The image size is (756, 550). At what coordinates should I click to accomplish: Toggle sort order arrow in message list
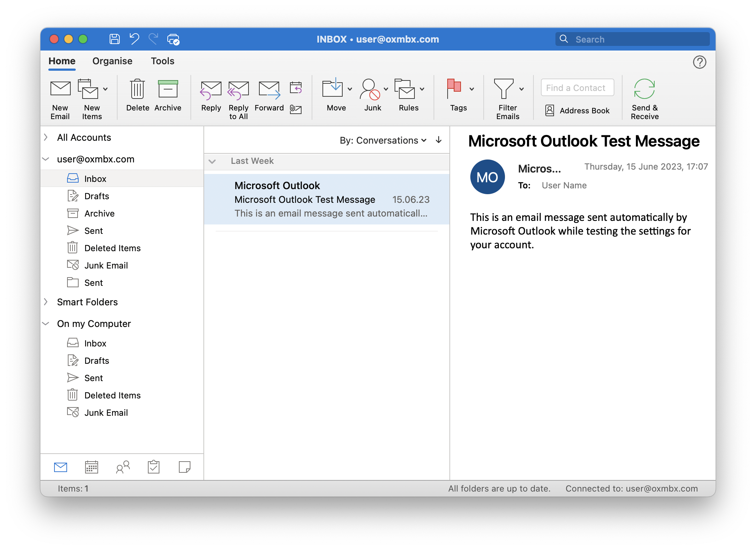coord(439,140)
